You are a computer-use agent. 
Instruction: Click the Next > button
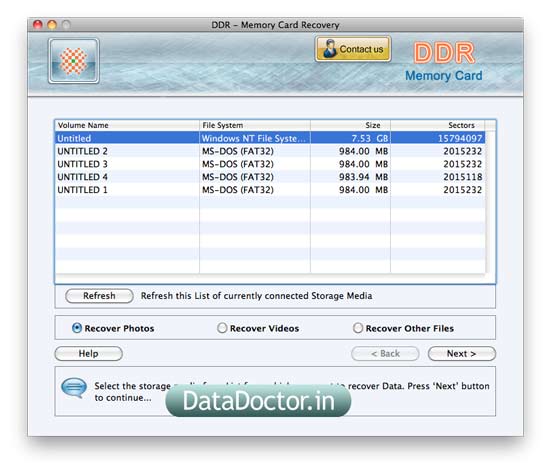462,353
